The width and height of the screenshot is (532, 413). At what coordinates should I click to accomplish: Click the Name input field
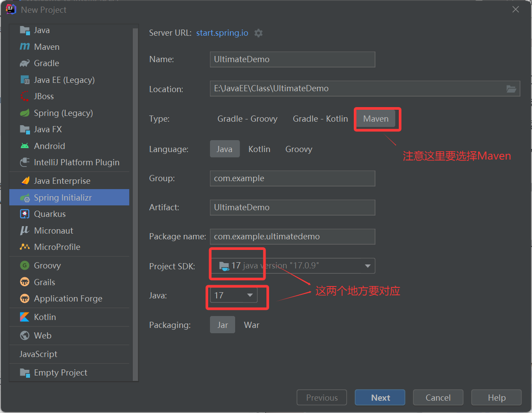[292, 60]
